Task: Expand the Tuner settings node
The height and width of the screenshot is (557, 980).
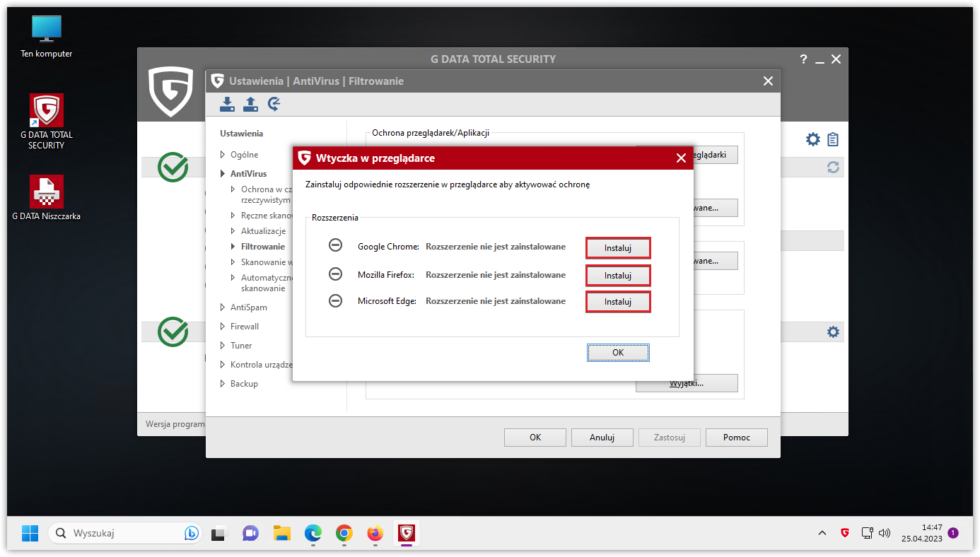Action: 223,346
